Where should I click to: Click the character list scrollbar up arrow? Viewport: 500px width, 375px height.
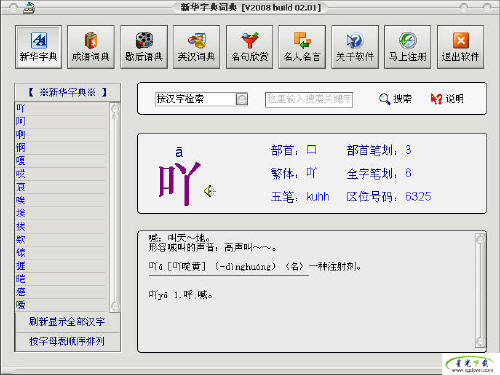coord(115,109)
